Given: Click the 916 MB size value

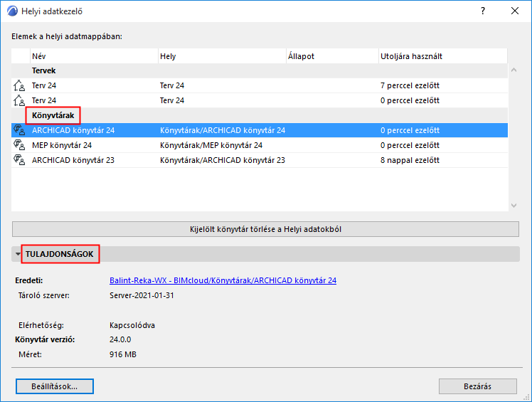Looking at the screenshot, I should pyautogui.click(x=123, y=354).
